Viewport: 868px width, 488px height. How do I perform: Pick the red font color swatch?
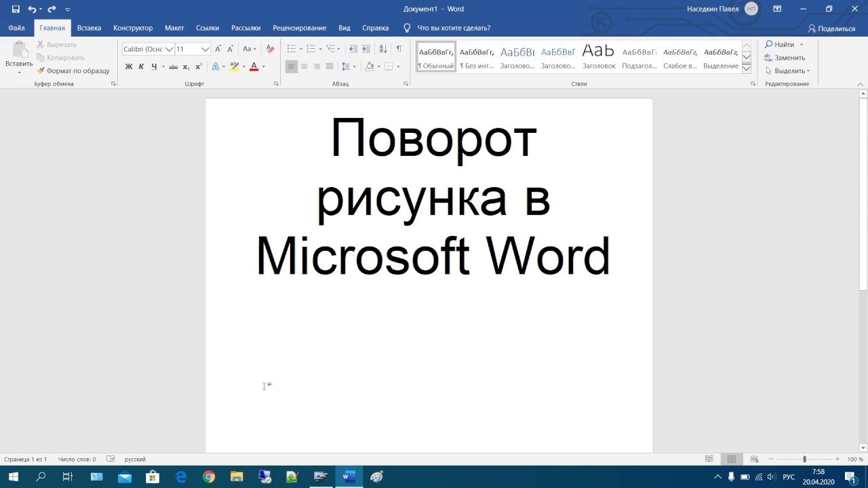coord(254,66)
